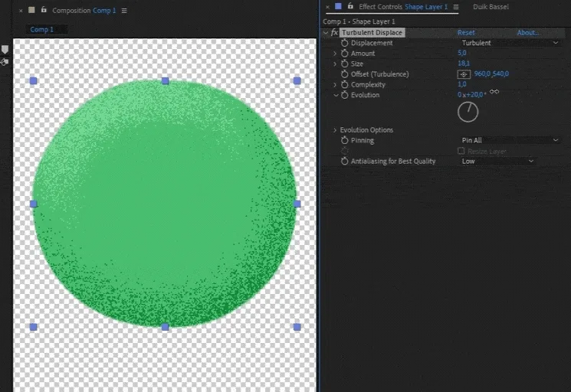Image resolution: width=571 pixels, height=392 pixels.
Task: Open the Pinning dropdown showing Pin All
Action: 510,141
